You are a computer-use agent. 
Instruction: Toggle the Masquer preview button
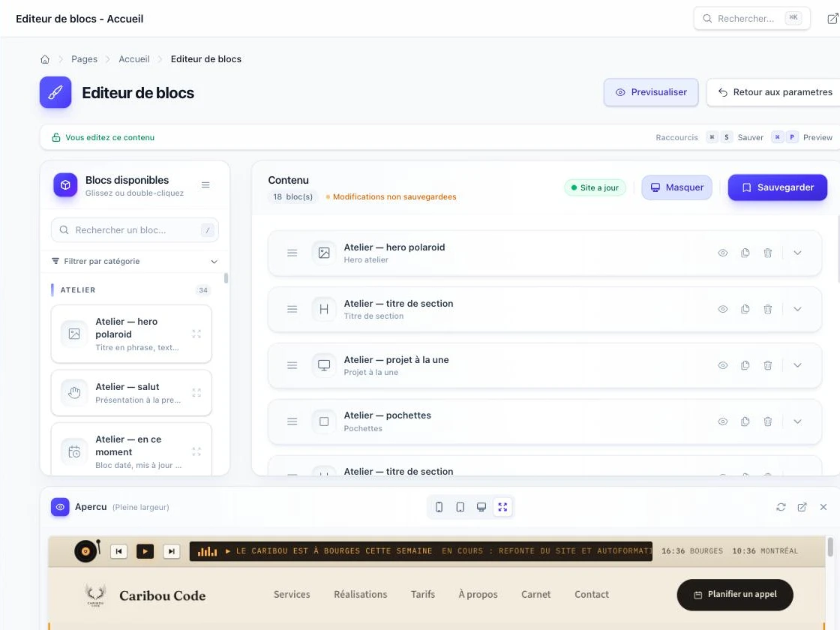tap(676, 187)
